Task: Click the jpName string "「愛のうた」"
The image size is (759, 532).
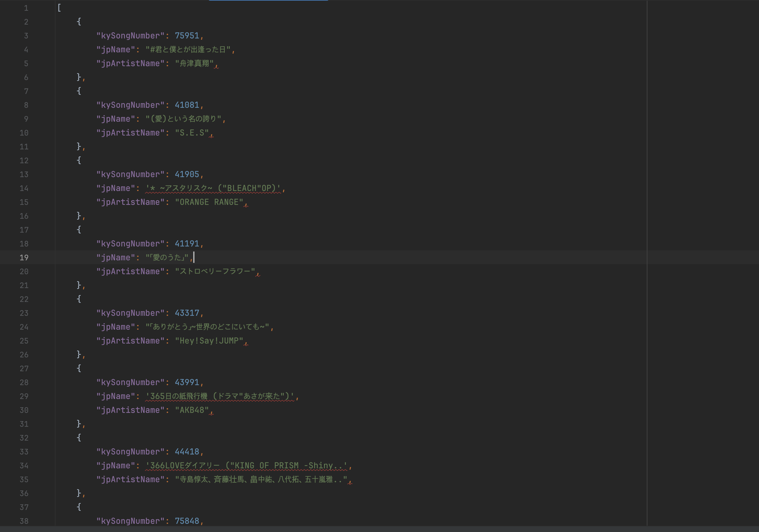Action: pyautogui.click(x=167, y=258)
